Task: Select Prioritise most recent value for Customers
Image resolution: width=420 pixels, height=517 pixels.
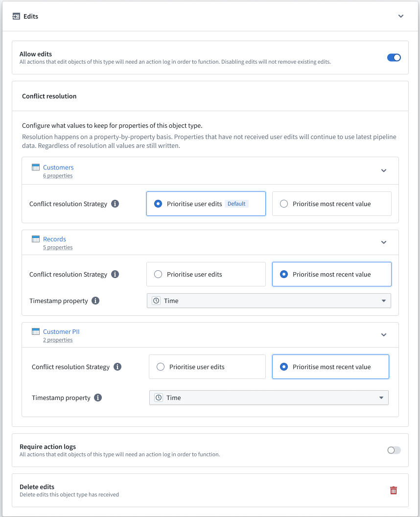Action: 332,204
